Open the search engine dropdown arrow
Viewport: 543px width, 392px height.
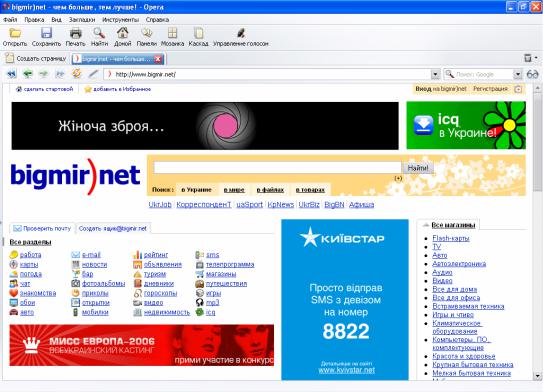coord(517,74)
